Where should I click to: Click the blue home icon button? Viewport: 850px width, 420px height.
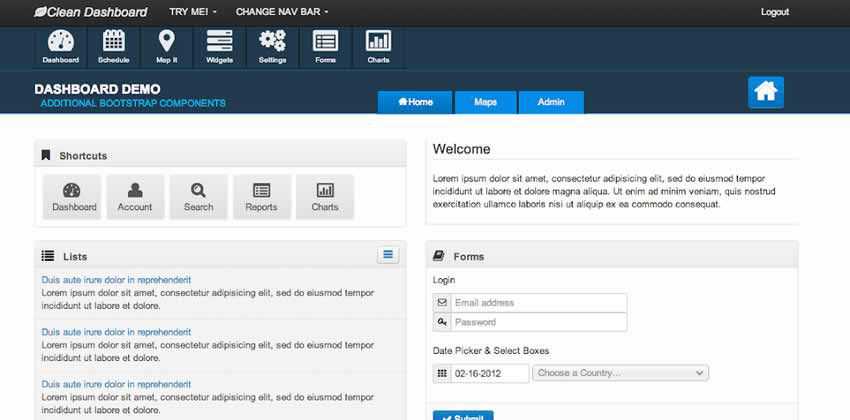(x=766, y=92)
